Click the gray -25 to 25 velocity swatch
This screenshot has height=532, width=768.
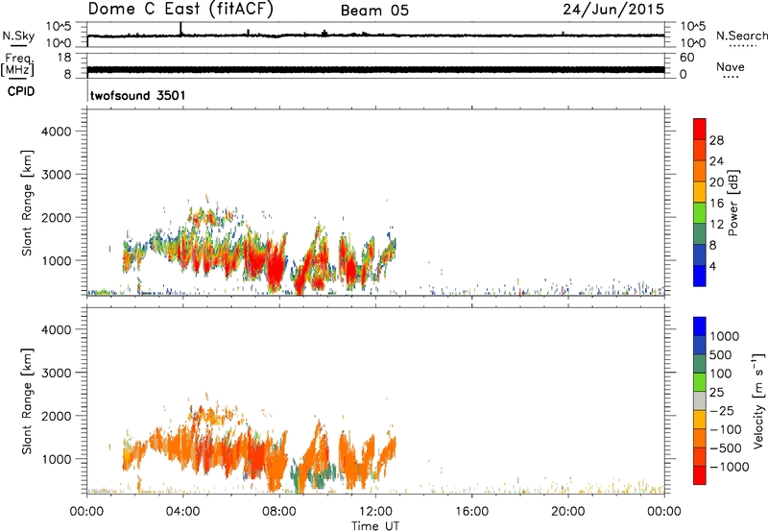[700, 400]
